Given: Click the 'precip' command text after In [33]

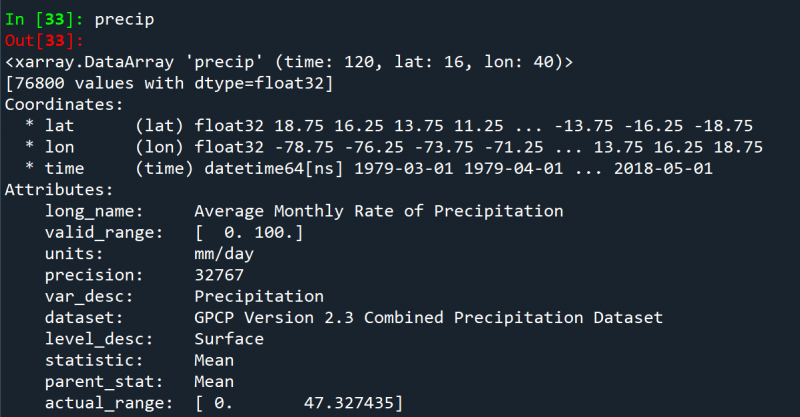Looking at the screenshot, I should tap(124, 19).
